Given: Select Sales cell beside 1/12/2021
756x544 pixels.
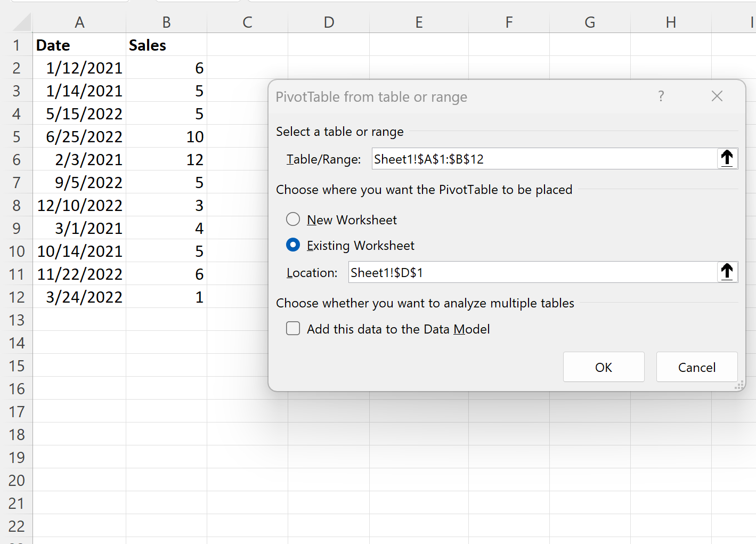Looking at the screenshot, I should 166,68.
